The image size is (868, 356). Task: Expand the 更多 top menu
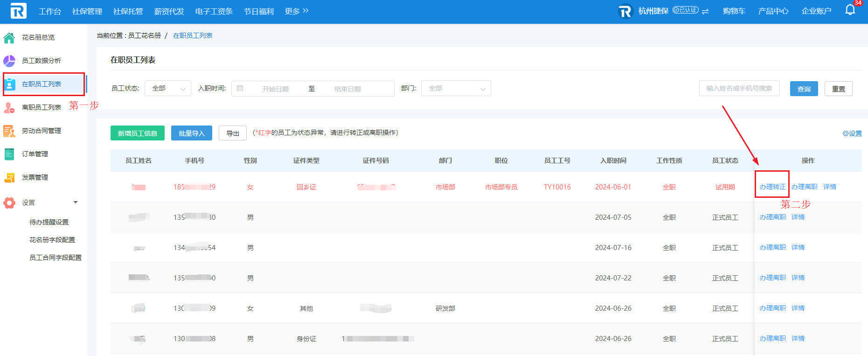tap(297, 11)
